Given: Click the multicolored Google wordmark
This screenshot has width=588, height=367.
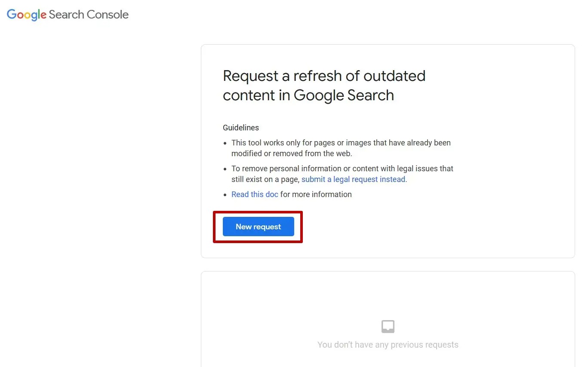Looking at the screenshot, I should tap(26, 15).
